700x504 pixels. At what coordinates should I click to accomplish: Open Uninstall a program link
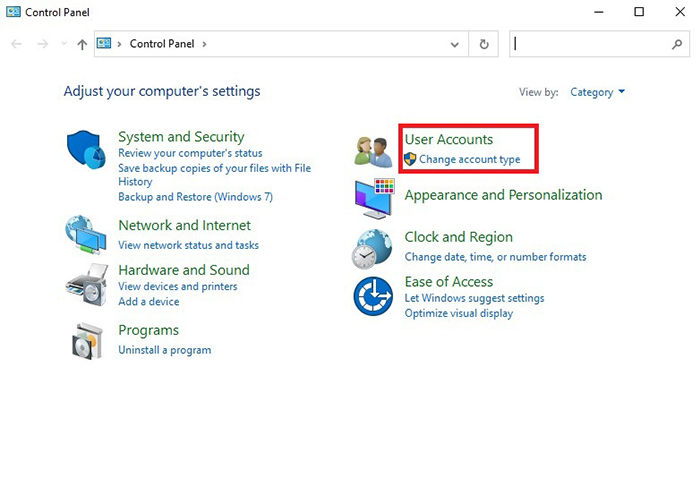point(164,350)
